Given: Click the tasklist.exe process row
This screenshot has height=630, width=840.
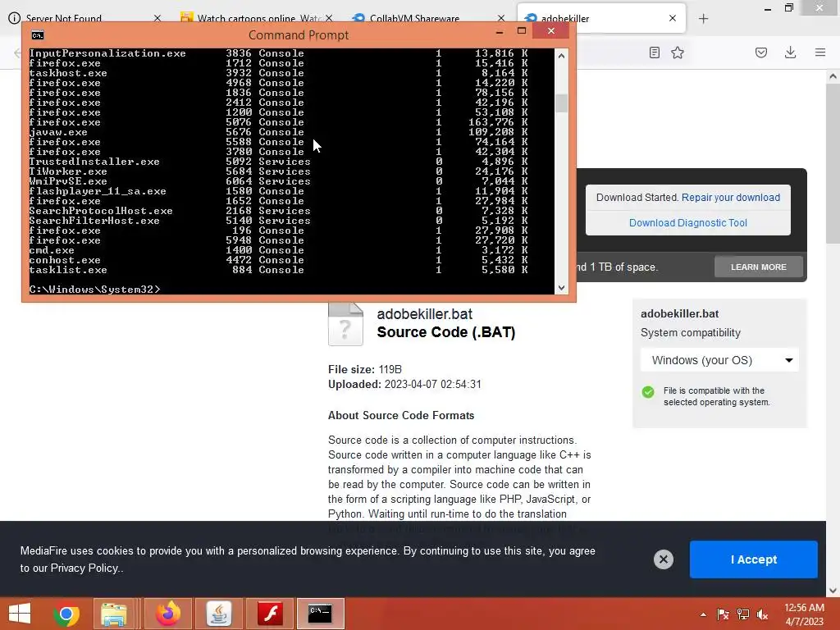Looking at the screenshot, I should point(279,269).
